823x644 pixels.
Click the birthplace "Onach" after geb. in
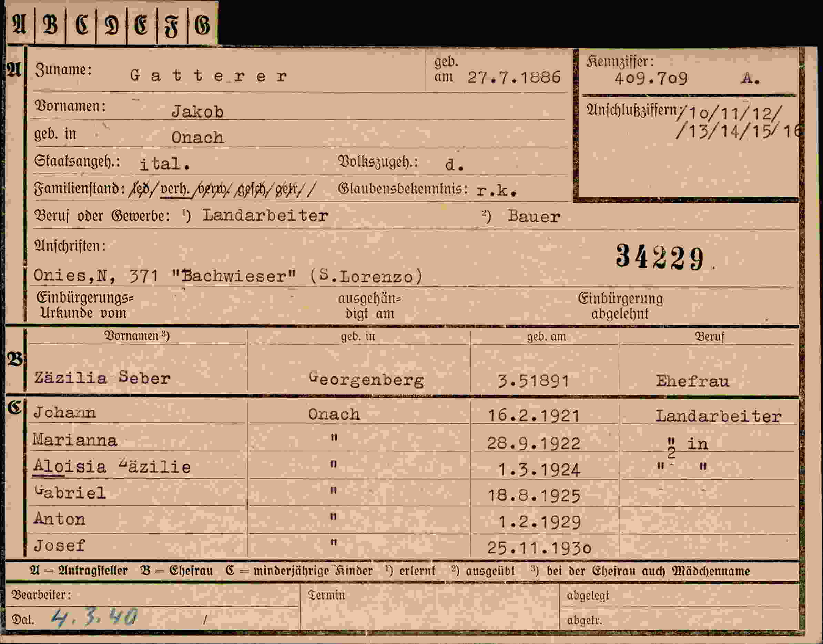click(x=197, y=138)
